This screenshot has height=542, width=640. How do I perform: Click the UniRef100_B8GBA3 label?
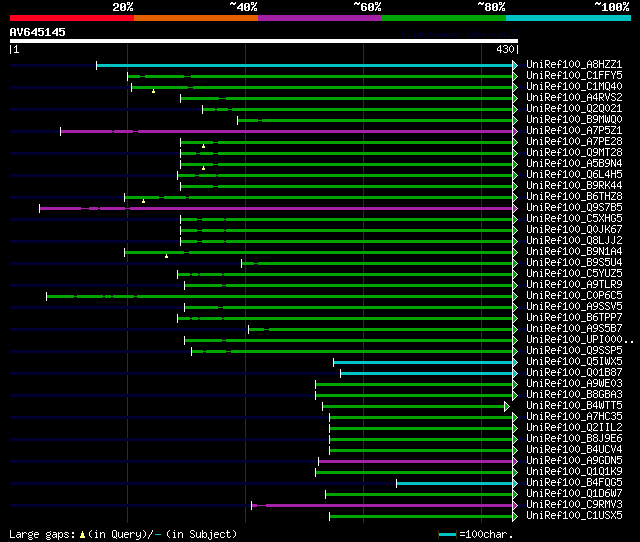574,395
